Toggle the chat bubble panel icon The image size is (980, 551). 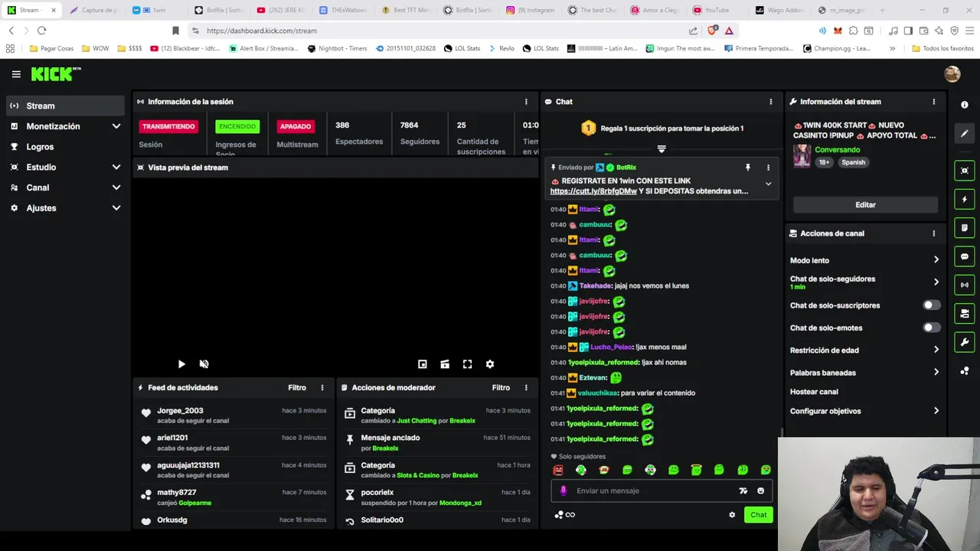click(965, 256)
